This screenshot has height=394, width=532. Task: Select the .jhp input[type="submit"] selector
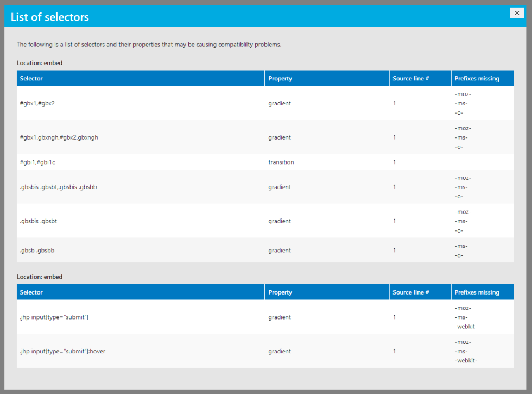click(54, 317)
